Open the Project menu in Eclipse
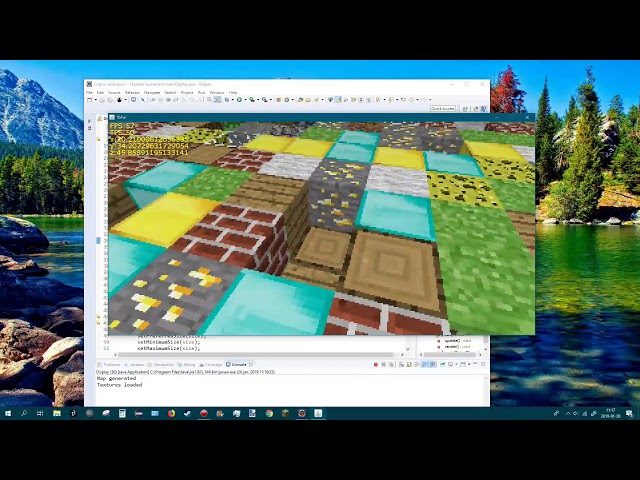 pyautogui.click(x=187, y=93)
